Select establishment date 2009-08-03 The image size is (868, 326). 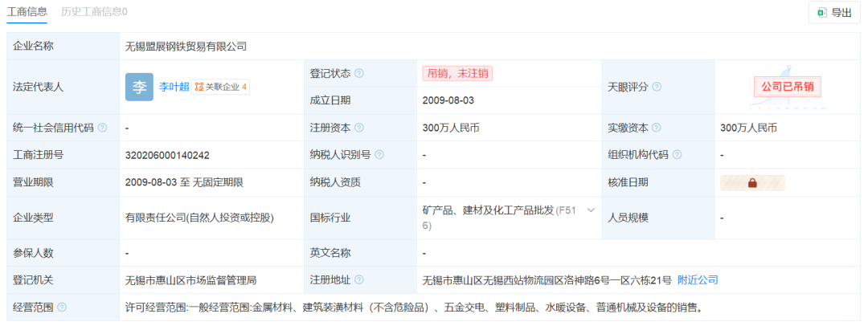(448, 100)
